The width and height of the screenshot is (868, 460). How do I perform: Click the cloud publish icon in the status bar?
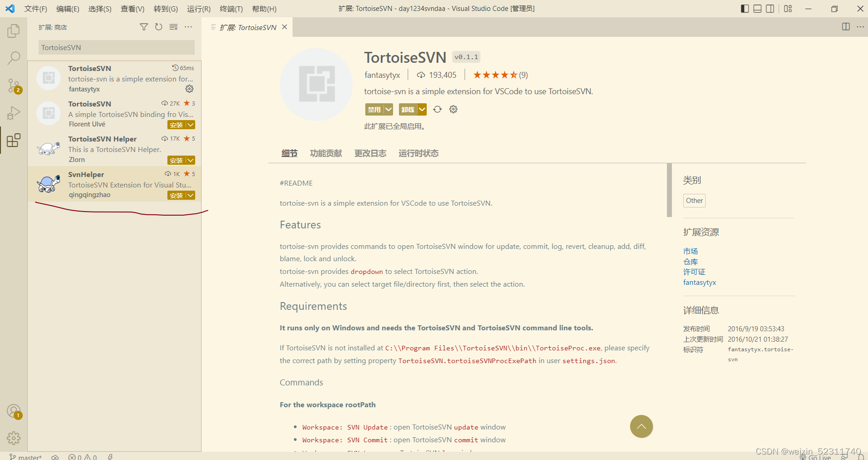point(55,457)
